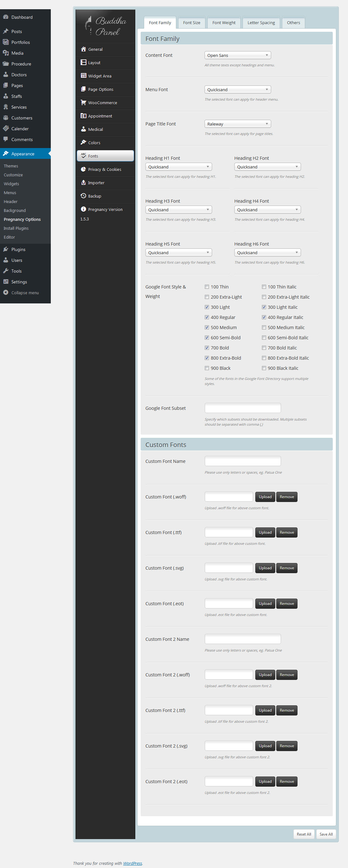Switch to the Font Size tab

pyautogui.click(x=191, y=23)
